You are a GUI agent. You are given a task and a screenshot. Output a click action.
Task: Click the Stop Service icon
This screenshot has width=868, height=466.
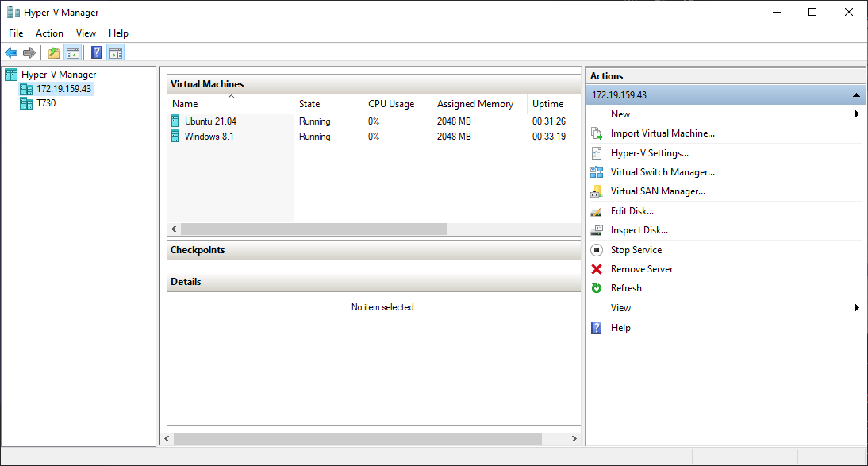[597, 250]
